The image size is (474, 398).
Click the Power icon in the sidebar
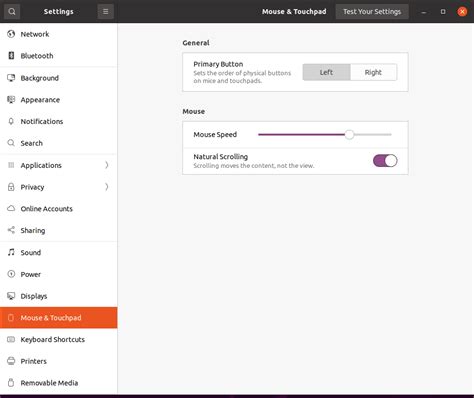pyautogui.click(x=11, y=274)
